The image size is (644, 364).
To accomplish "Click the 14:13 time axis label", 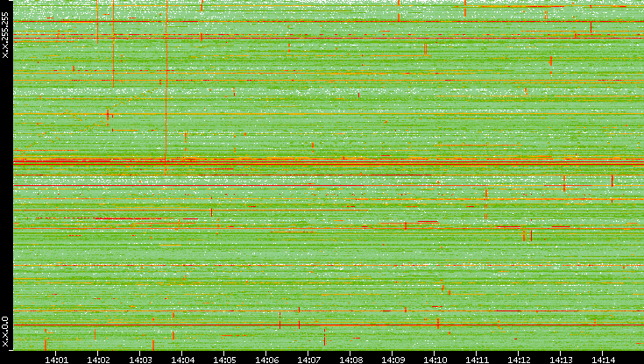I will pyautogui.click(x=561, y=360).
